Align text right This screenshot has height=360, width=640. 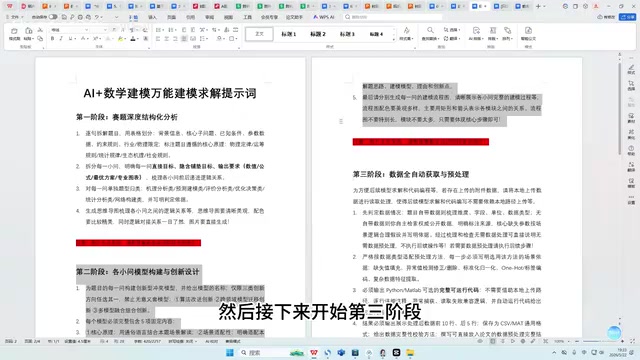[x=175, y=38]
